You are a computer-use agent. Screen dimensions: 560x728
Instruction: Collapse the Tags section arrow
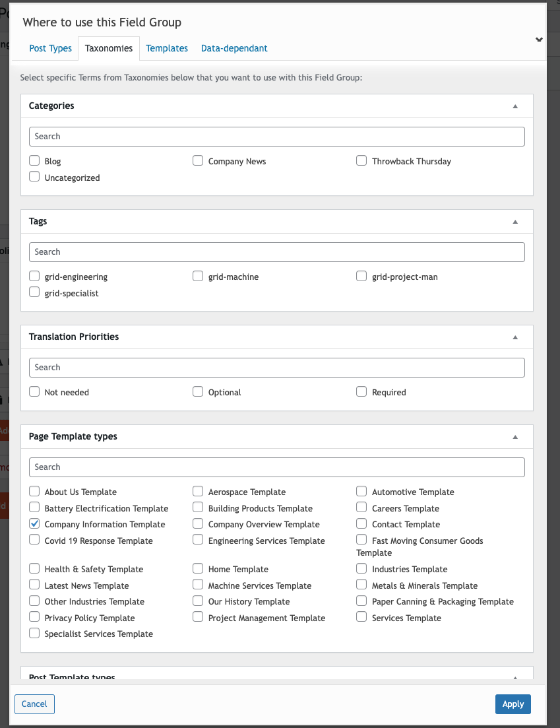515,222
